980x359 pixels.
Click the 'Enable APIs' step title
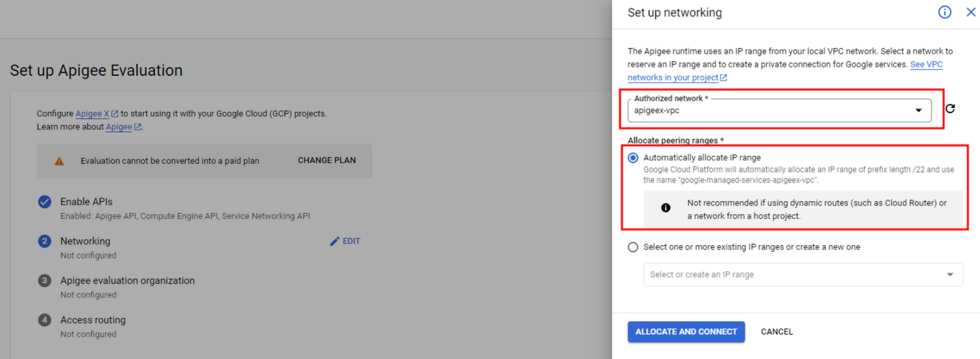coord(86,202)
